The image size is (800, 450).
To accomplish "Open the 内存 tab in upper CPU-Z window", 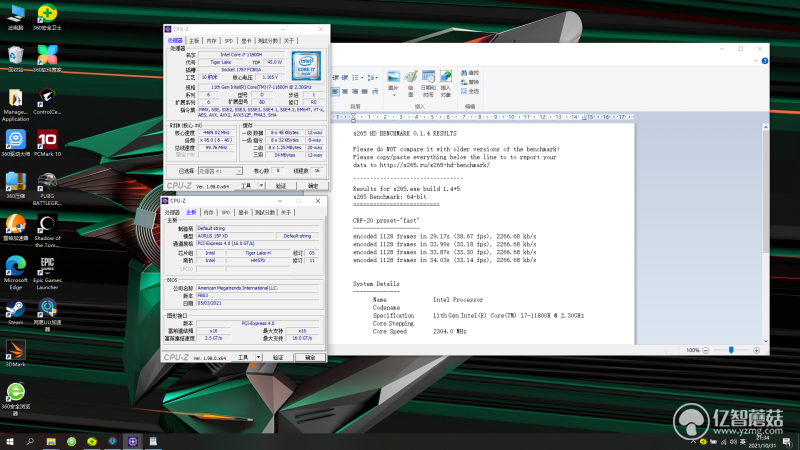I will (x=211, y=41).
